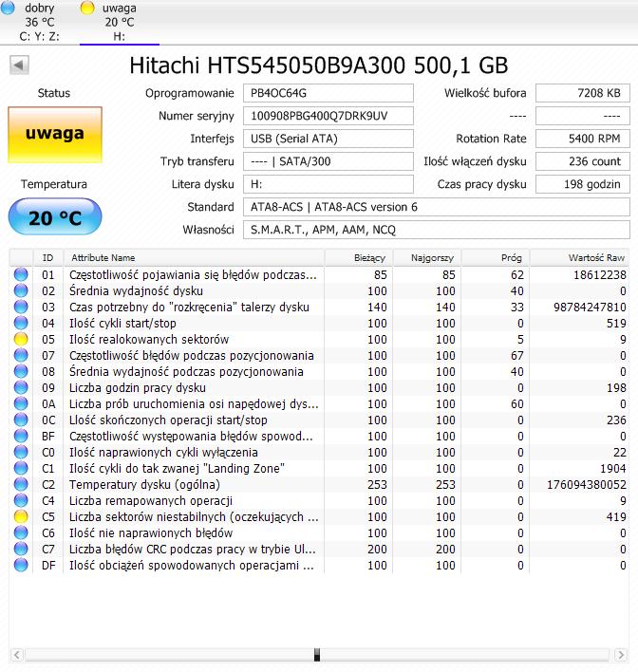Viewport: 638px width, 672px height.
Task: Select the 'Ilość nie naprawionych błędów' row name
Action: point(151,533)
